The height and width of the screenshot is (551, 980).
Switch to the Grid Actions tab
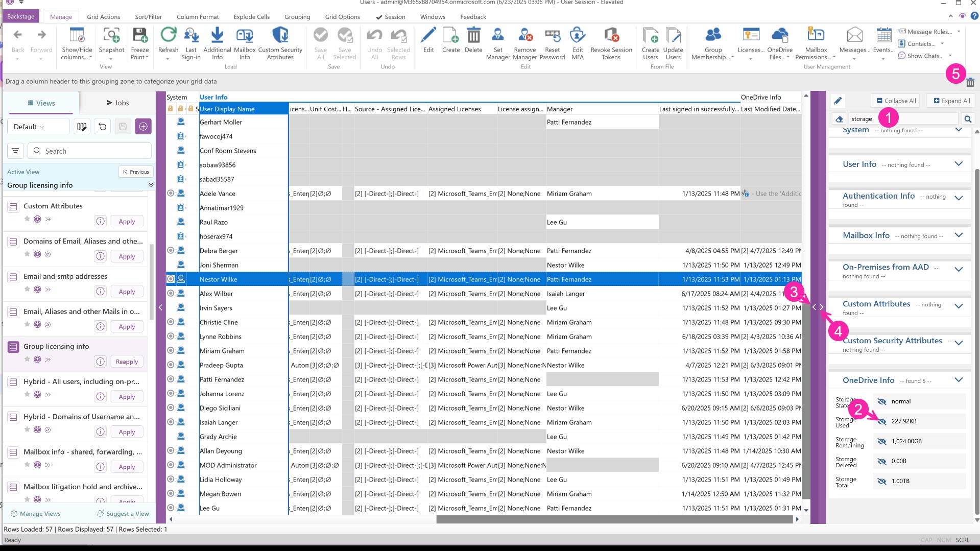103,17
